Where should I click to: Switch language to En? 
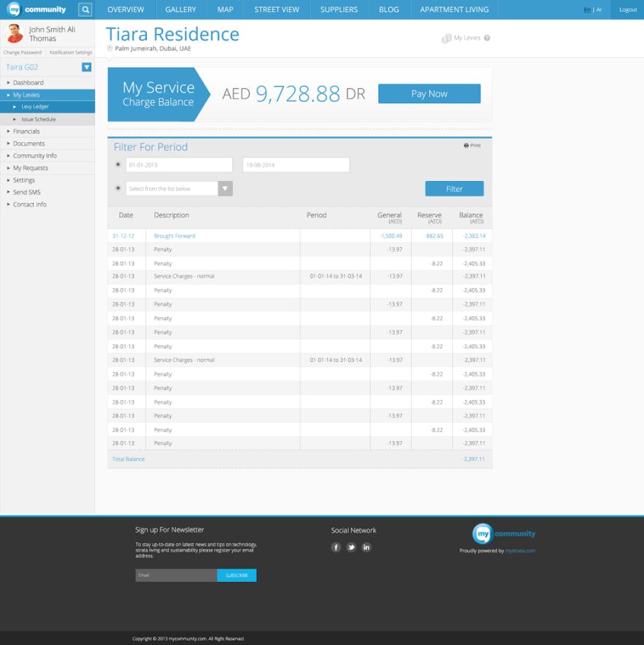587,10
